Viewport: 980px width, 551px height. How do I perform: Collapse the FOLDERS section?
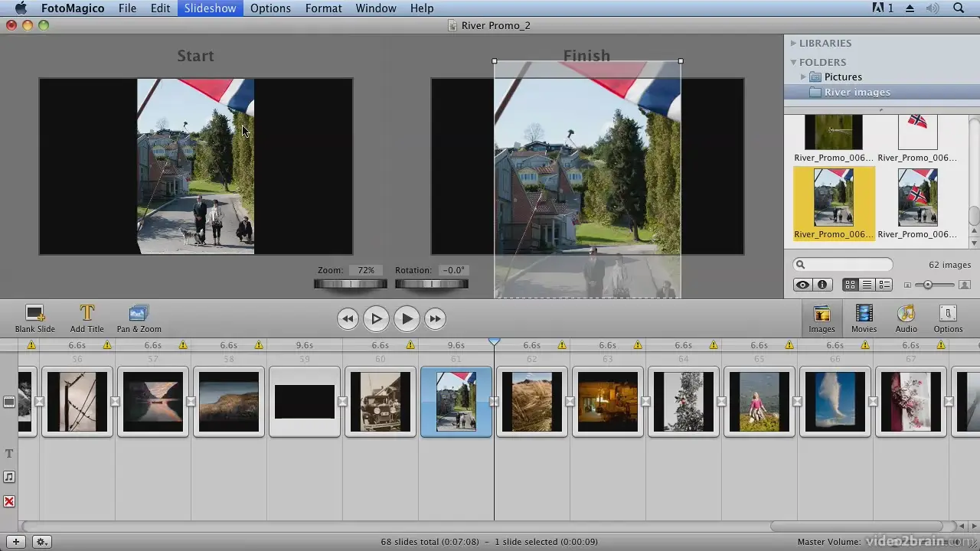coord(794,62)
